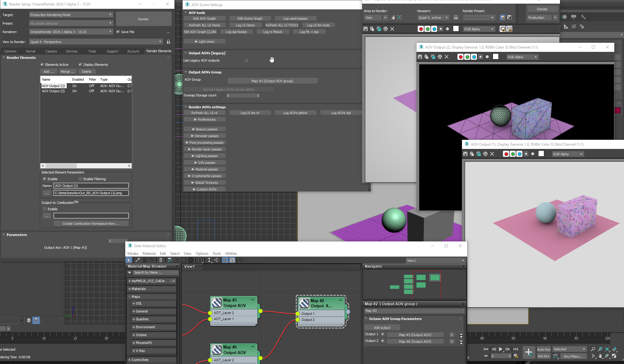Viewport: 624px width, 364px height.
Task: Click the trash delete icon in Slate toolbar
Action: pyautogui.click(x=161, y=260)
